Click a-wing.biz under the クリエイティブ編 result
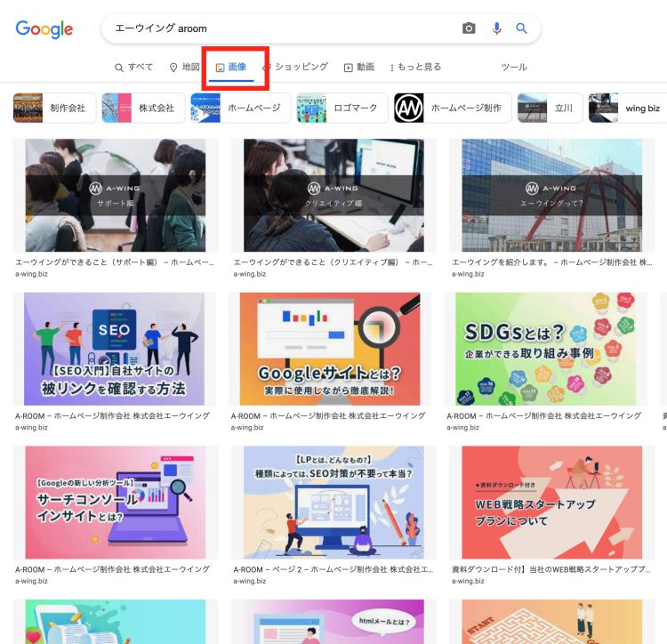 [250, 274]
